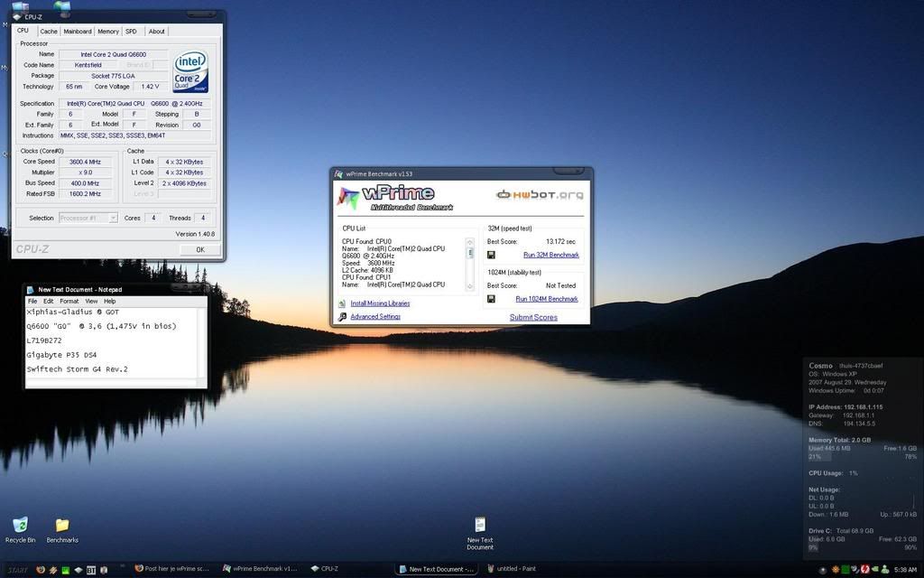Open New Text Document desktop file icon
924x578 pixels.
tap(480, 525)
